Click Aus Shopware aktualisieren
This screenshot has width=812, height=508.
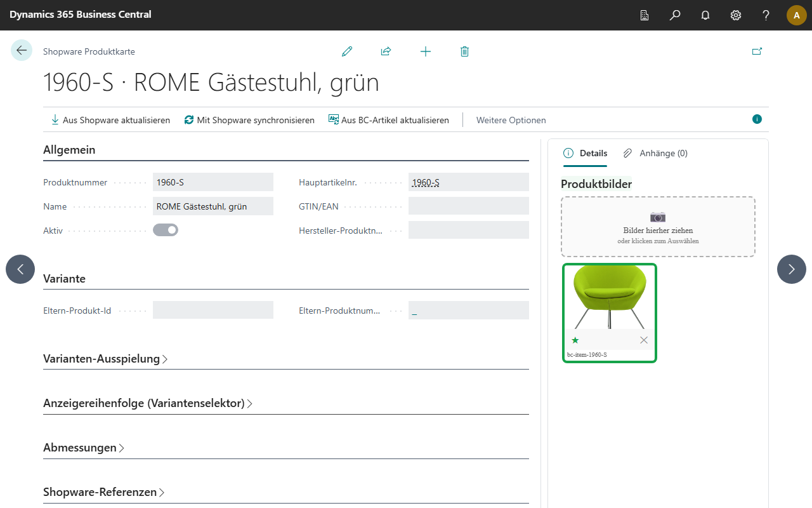click(x=110, y=120)
